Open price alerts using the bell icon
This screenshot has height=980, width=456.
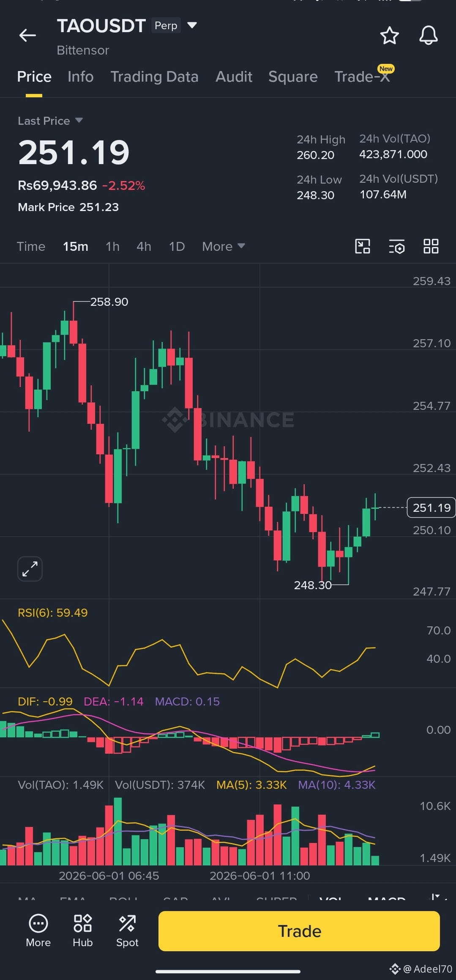[428, 35]
